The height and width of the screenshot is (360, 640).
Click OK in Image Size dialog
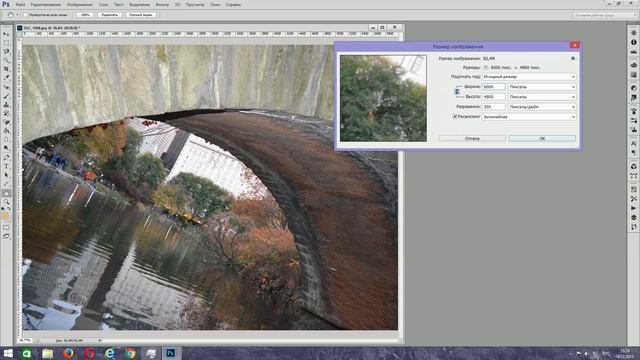(542, 139)
